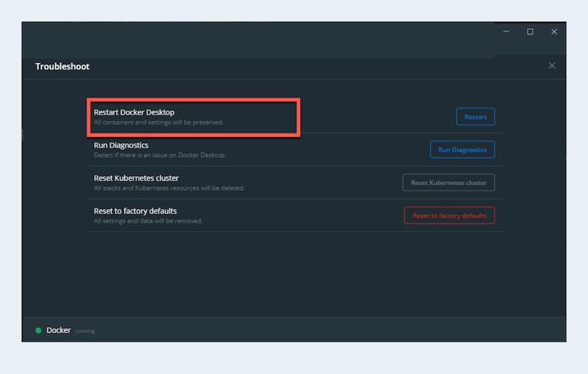Select the Troubleshoot panel heading

[x=62, y=66]
